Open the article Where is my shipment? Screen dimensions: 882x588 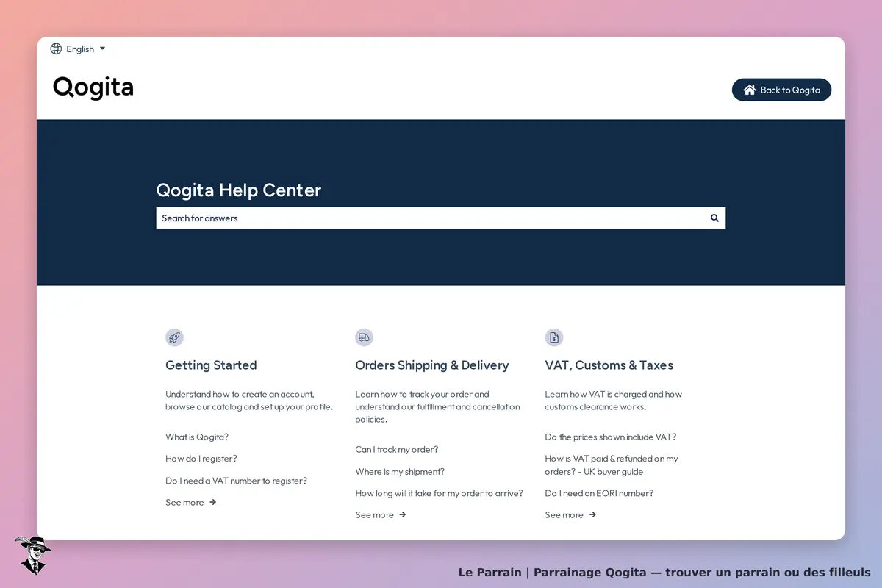tap(400, 472)
